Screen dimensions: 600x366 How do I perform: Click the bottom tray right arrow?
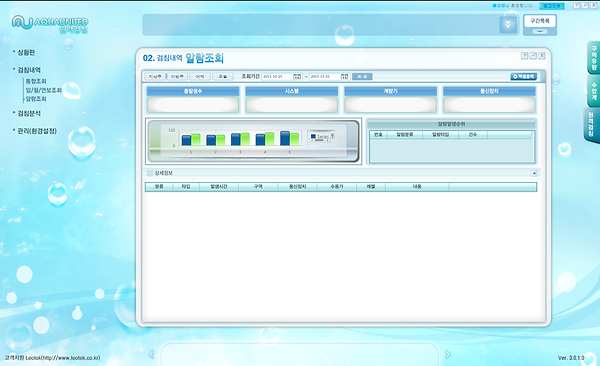(447, 355)
